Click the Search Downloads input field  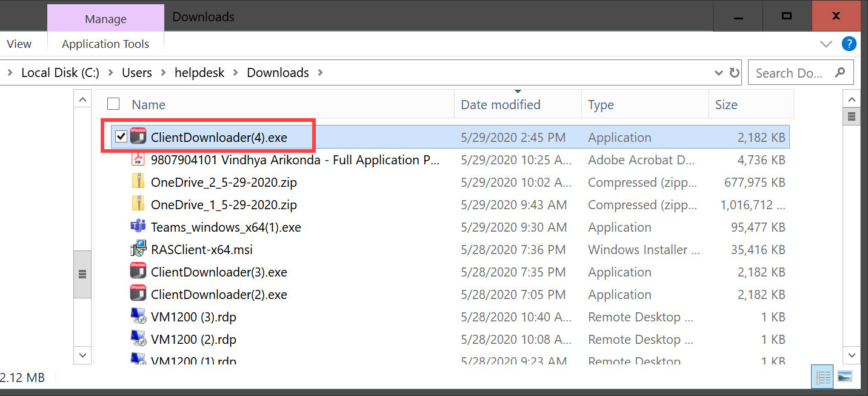(x=791, y=73)
